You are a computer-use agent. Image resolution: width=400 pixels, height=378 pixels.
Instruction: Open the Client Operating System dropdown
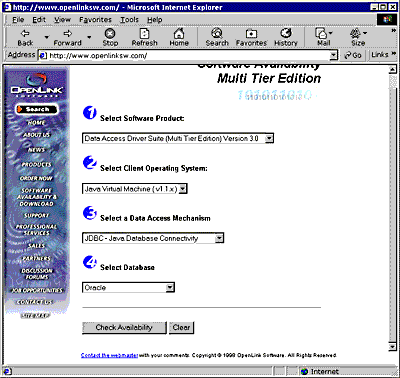135,189
